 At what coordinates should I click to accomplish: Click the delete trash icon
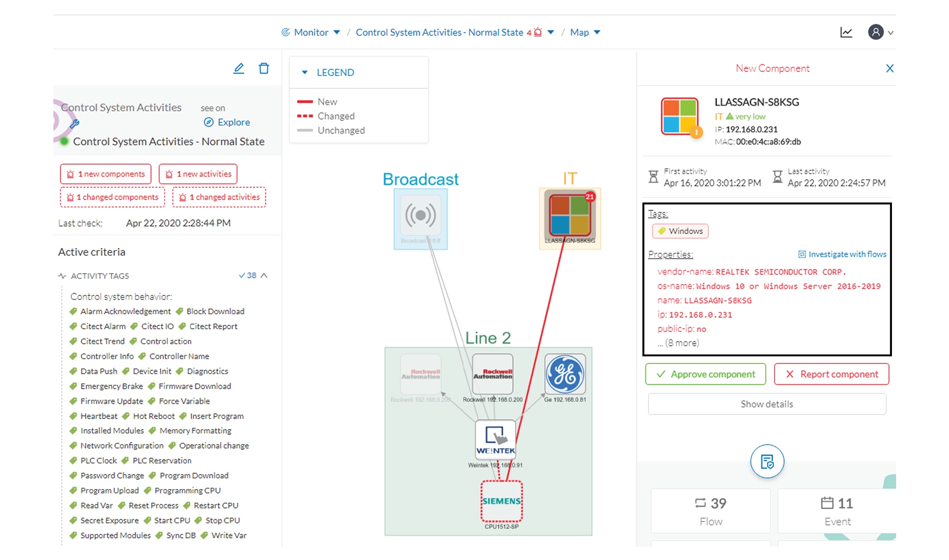[264, 69]
